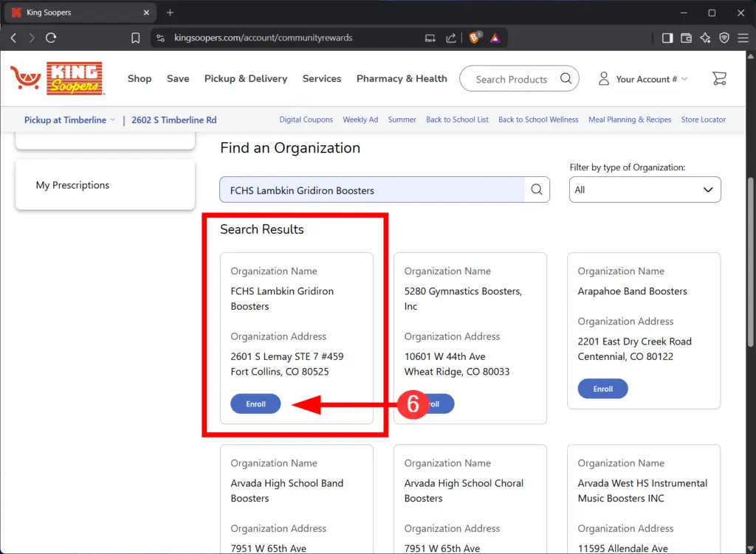Open the browser hamburger menu
The height and width of the screenshot is (554, 756).
pos(743,38)
